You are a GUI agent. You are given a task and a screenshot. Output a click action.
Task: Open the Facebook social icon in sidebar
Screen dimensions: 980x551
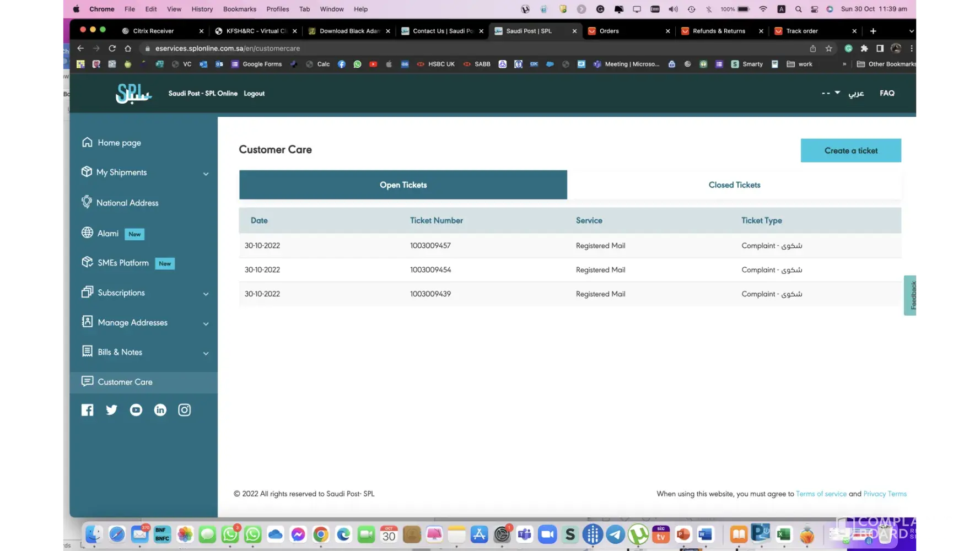point(87,410)
